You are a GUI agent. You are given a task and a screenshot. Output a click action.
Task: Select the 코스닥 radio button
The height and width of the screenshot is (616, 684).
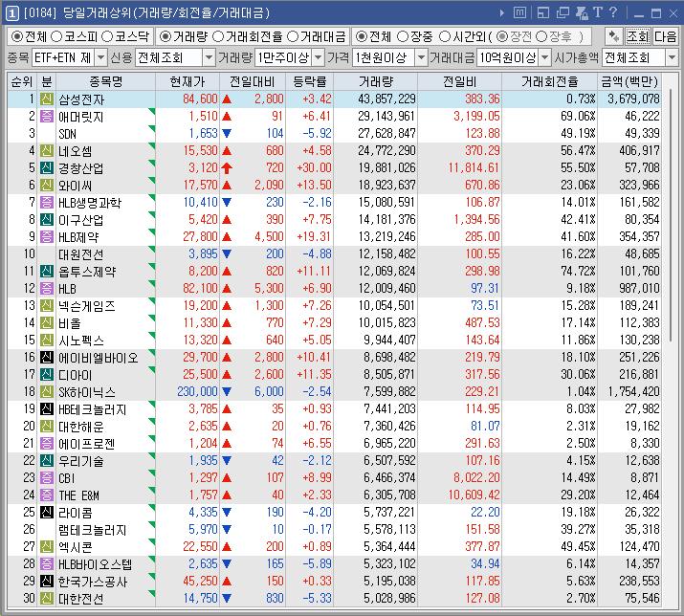click(107, 36)
